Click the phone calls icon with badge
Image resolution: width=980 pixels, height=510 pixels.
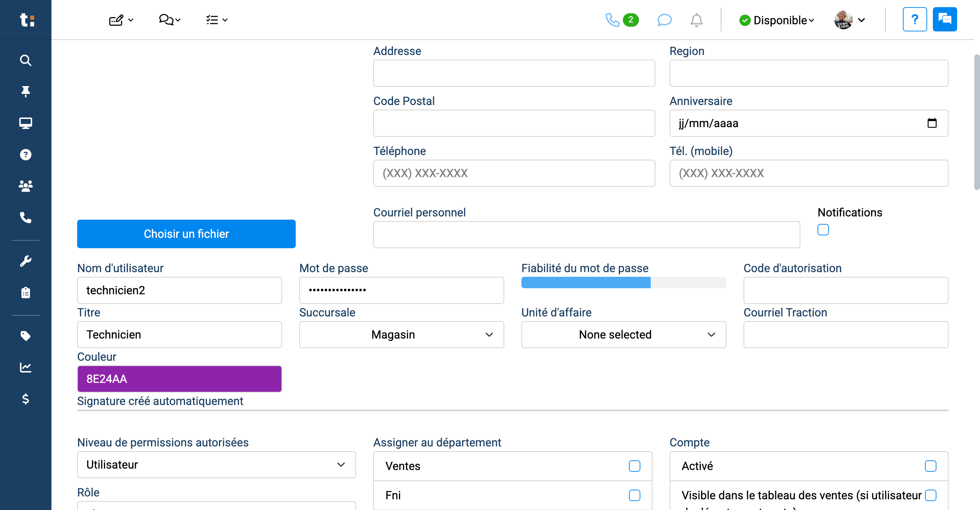[612, 20]
